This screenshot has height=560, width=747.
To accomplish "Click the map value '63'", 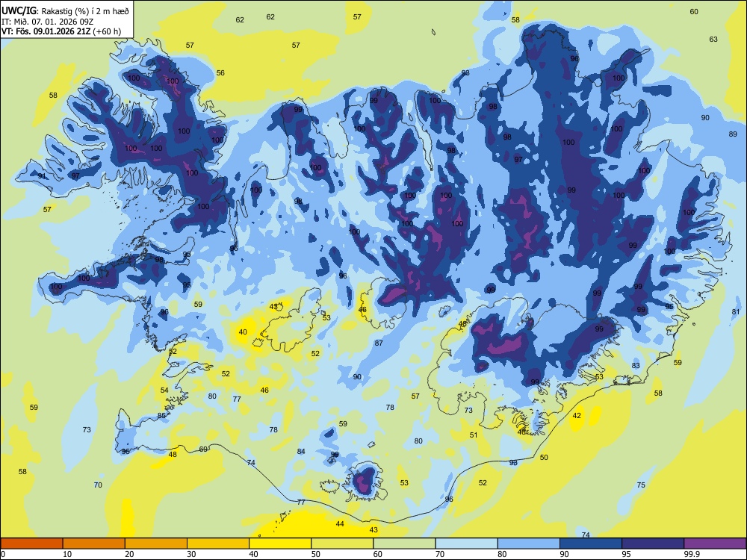I will 713,39.
